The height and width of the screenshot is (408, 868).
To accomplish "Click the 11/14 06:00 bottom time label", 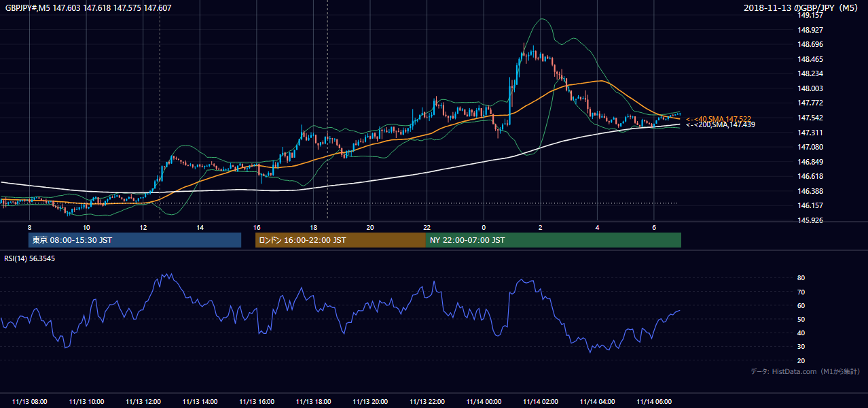I will coord(654,402).
